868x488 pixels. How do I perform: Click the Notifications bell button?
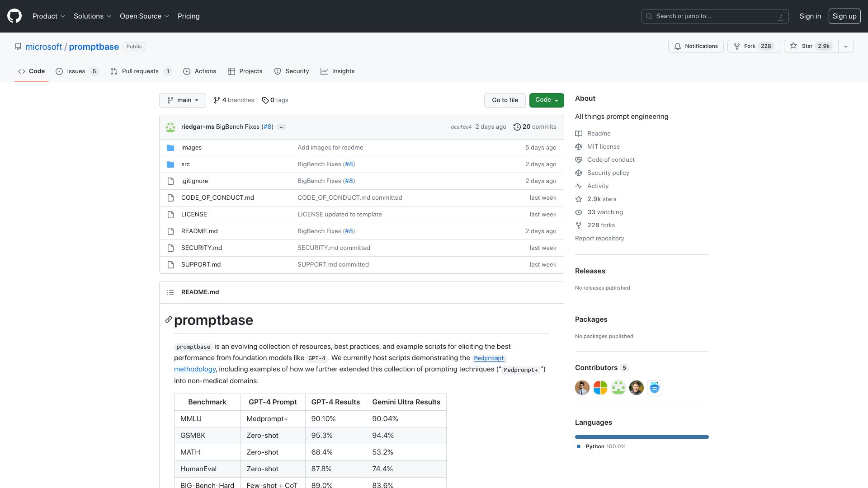point(696,46)
